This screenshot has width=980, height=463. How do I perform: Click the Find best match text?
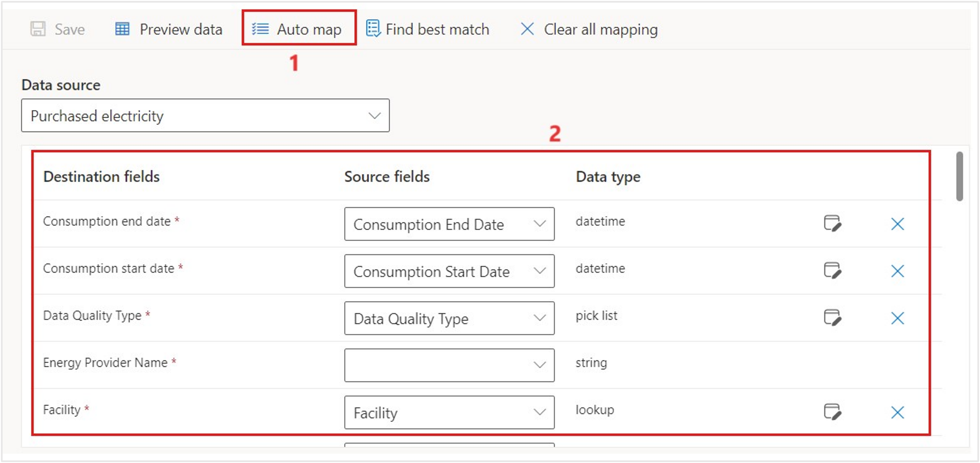[437, 29]
